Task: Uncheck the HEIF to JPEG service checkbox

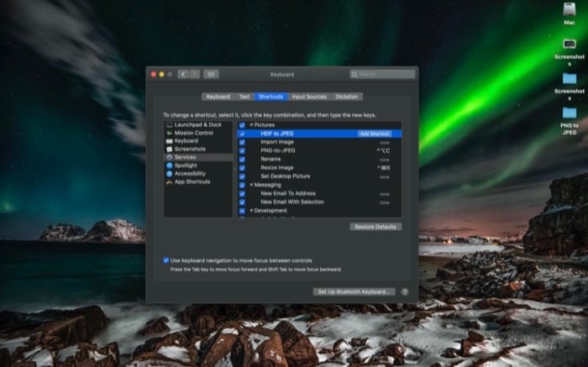Action: pos(242,134)
